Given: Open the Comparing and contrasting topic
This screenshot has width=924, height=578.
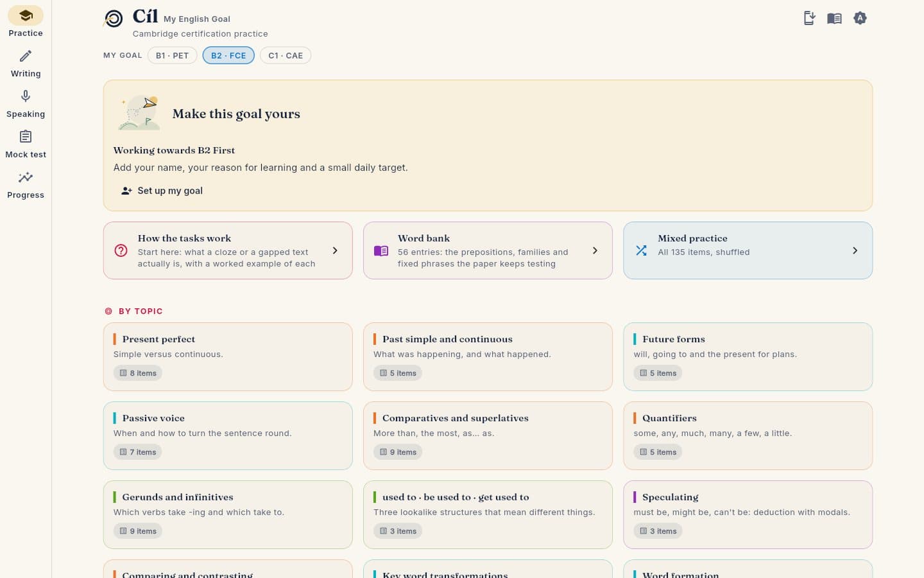Looking at the screenshot, I should (x=228, y=569).
